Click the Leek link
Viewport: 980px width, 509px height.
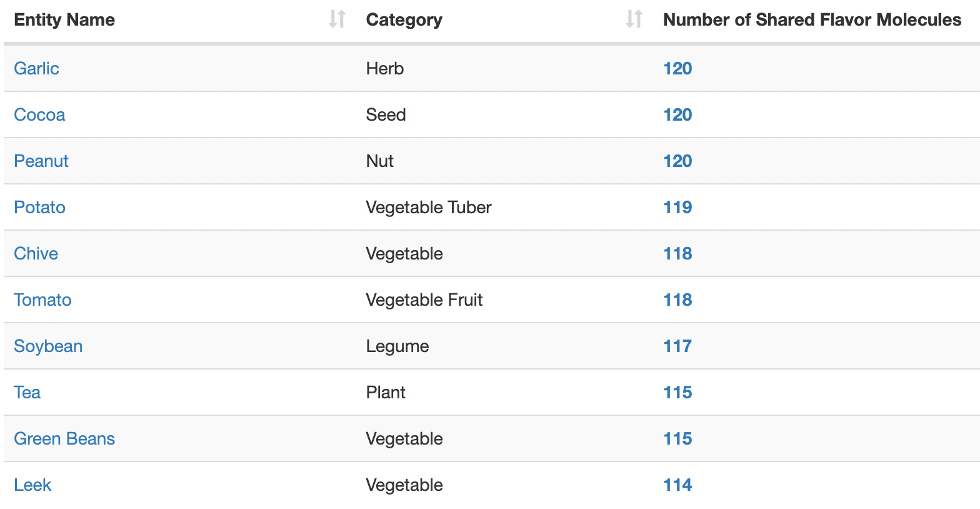pyautogui.click(x=32, y=485)
